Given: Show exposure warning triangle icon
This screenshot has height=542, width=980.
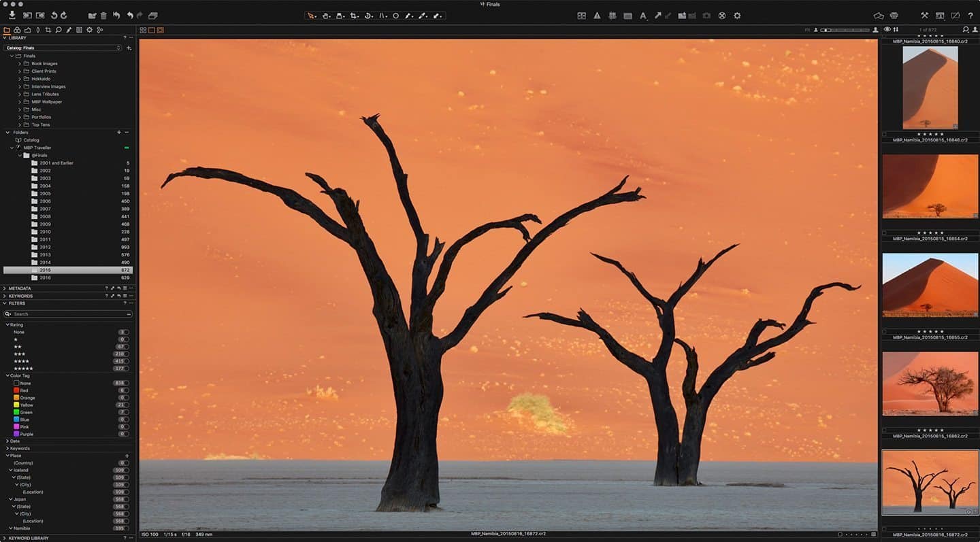Looking at the screenshot, I should [597, 15].
